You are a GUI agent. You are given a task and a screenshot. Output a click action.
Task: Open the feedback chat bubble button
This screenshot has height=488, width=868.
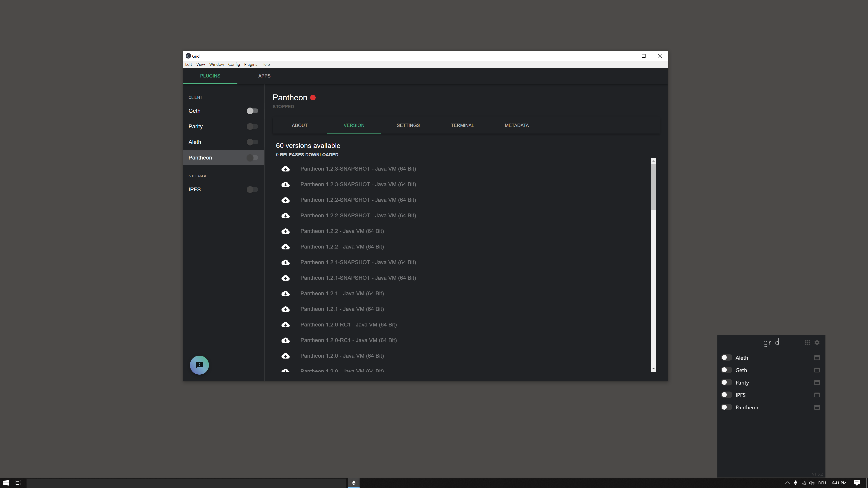coord(199,365)
